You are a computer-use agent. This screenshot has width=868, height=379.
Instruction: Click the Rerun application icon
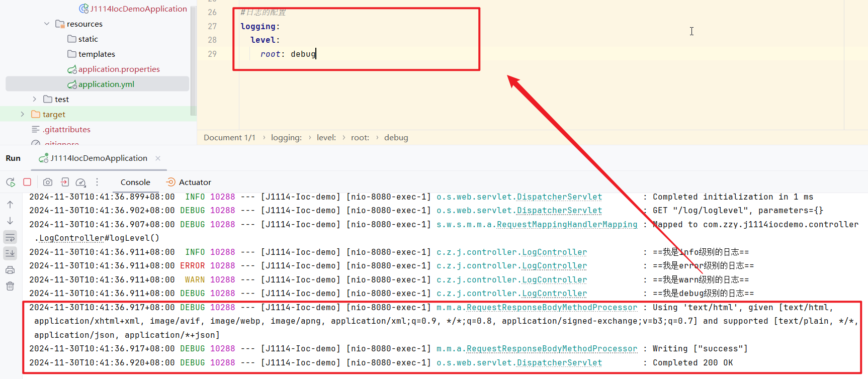point(11,182)
